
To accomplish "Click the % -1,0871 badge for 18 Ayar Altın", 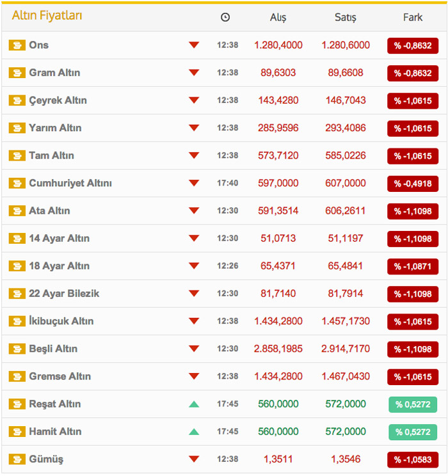I will [413, 267].
